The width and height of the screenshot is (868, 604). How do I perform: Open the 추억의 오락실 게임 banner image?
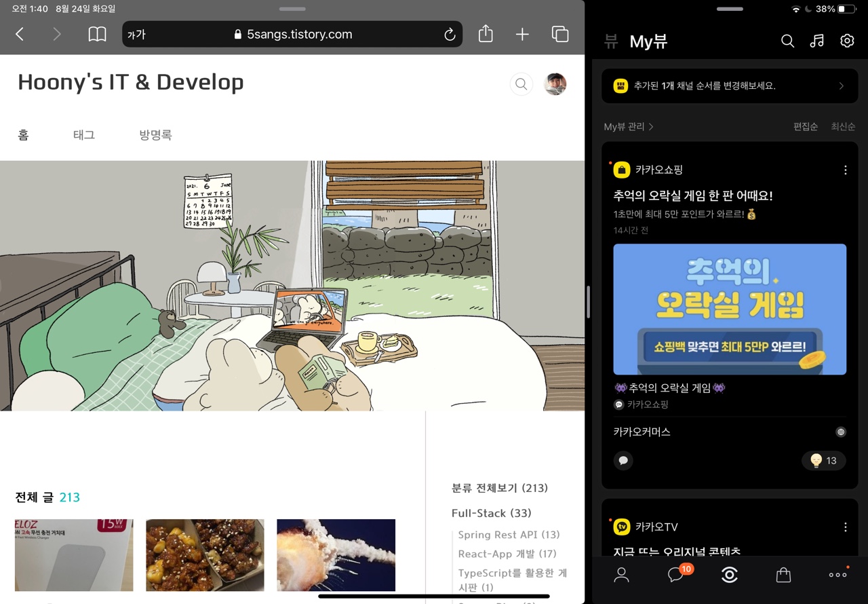730,309
